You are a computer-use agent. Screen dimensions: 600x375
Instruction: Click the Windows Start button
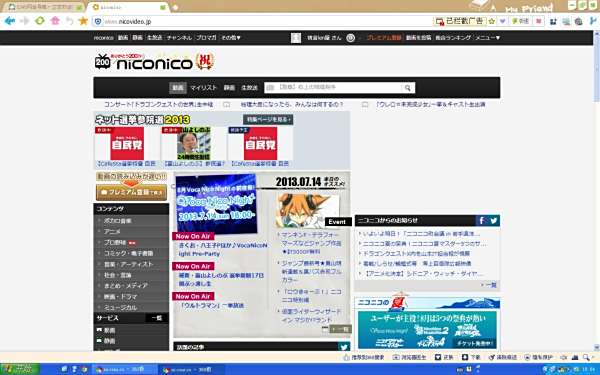pyautogui.click(x=19, y=369)
